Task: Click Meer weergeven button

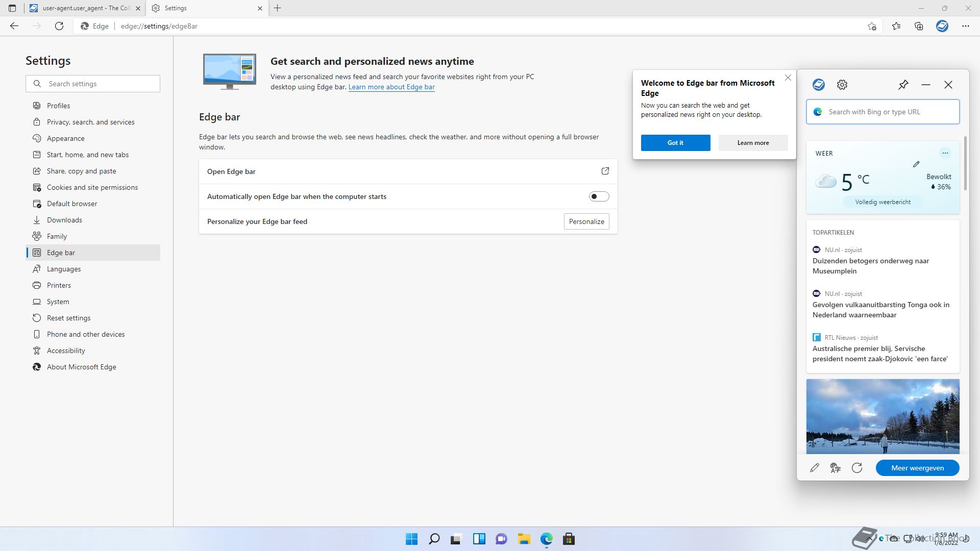Action: 917,468
